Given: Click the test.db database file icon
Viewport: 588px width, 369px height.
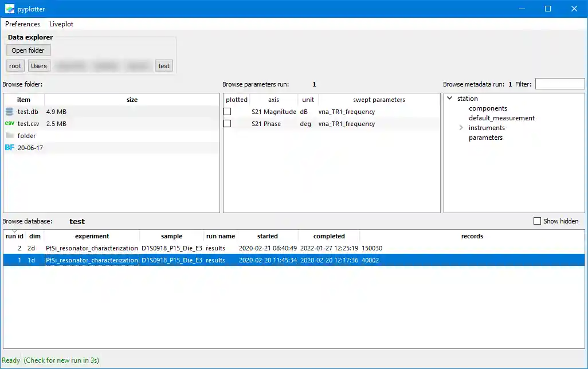Looking at the screenshot, I should tap(9, 112).
